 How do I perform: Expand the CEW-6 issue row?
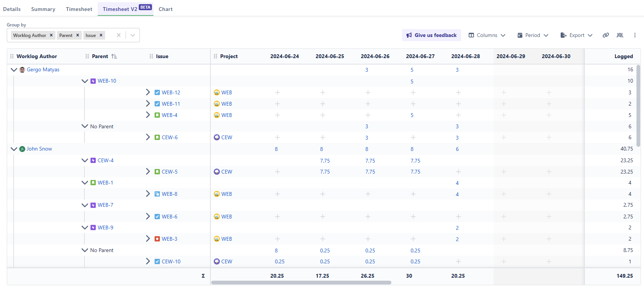[x=148, y=137]
